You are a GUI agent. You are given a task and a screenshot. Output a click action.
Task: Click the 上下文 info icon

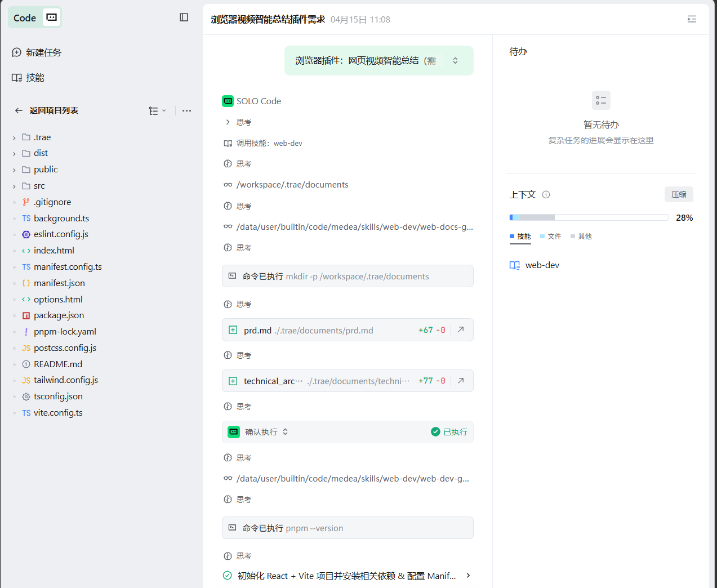click(546, 195)
